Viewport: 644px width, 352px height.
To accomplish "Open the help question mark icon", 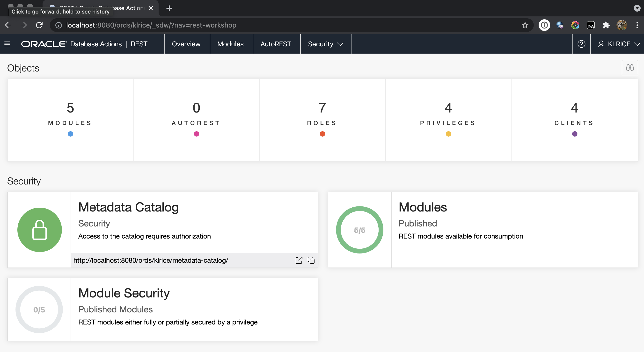I will [581, 44].
